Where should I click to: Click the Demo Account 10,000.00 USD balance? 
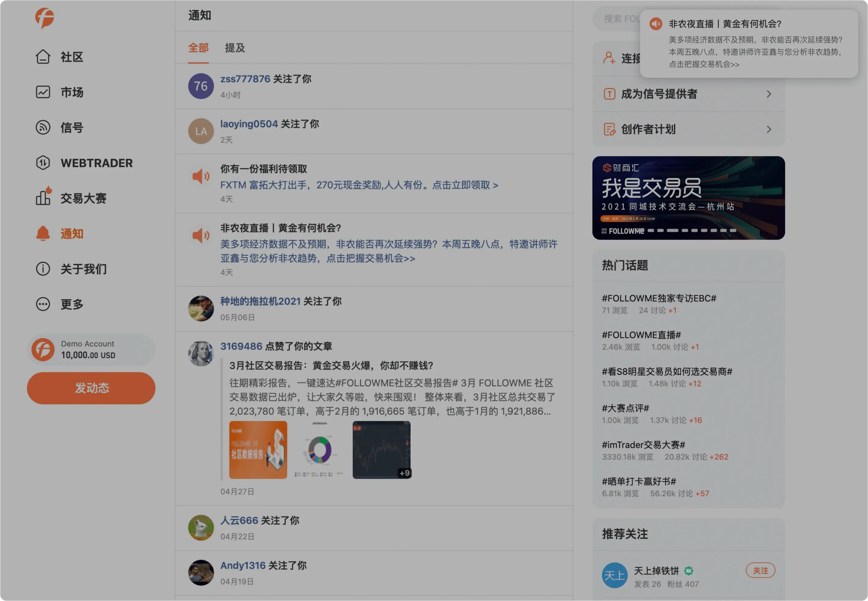pyautogui.click(x=88, y=355)
